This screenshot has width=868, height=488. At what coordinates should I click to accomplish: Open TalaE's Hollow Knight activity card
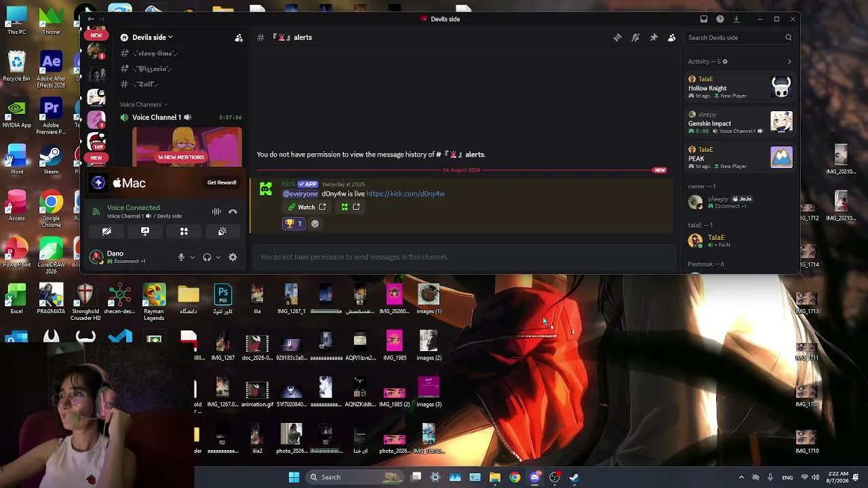740,87
